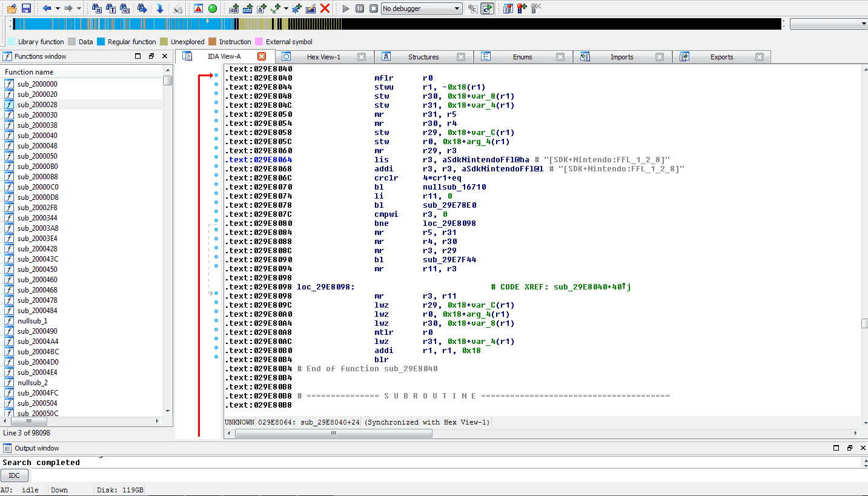The image size is (868, 496).
Task: Click the breakpoint dot at 029E8064
Action: tap(216, 160)
